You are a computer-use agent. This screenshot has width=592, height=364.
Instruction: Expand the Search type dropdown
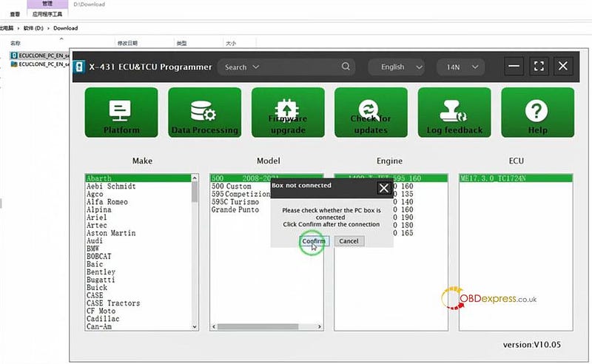click(x=242, y=67)
